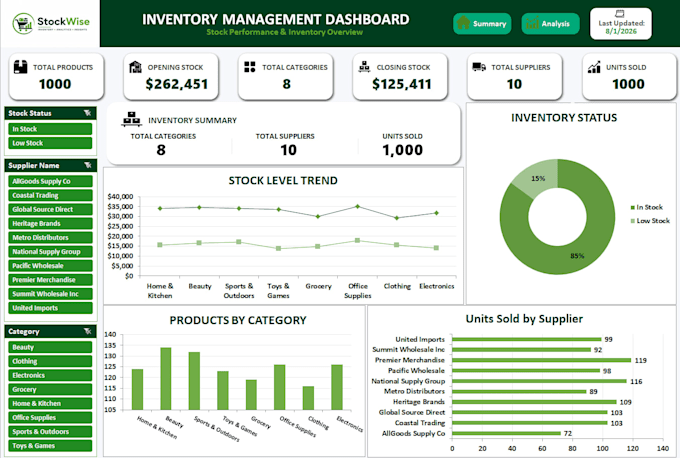The image size is (680, 458).
Task: Click the Premier Merchandise bar in chart
Action: point(541,360)
